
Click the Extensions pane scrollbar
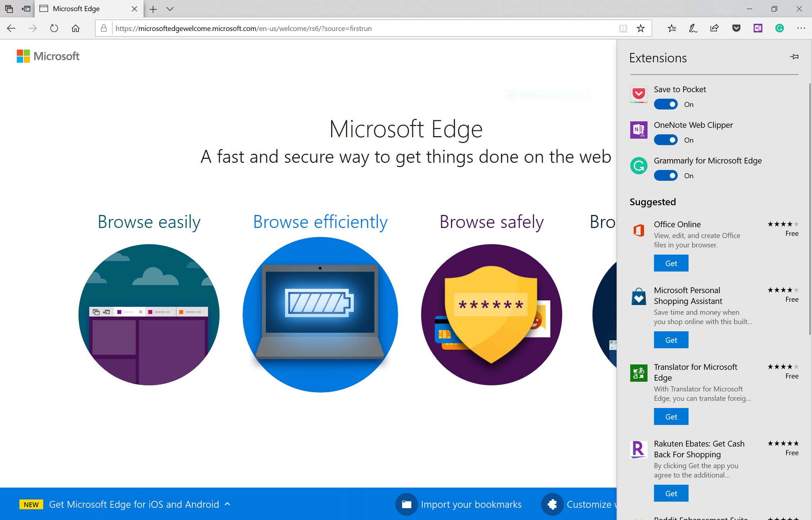click(810, 209)
